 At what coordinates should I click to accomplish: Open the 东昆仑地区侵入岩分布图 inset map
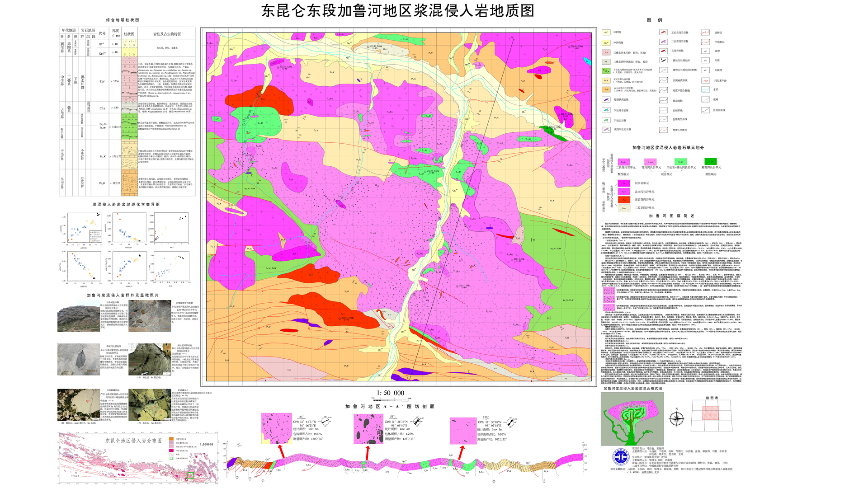coord(138,458)
